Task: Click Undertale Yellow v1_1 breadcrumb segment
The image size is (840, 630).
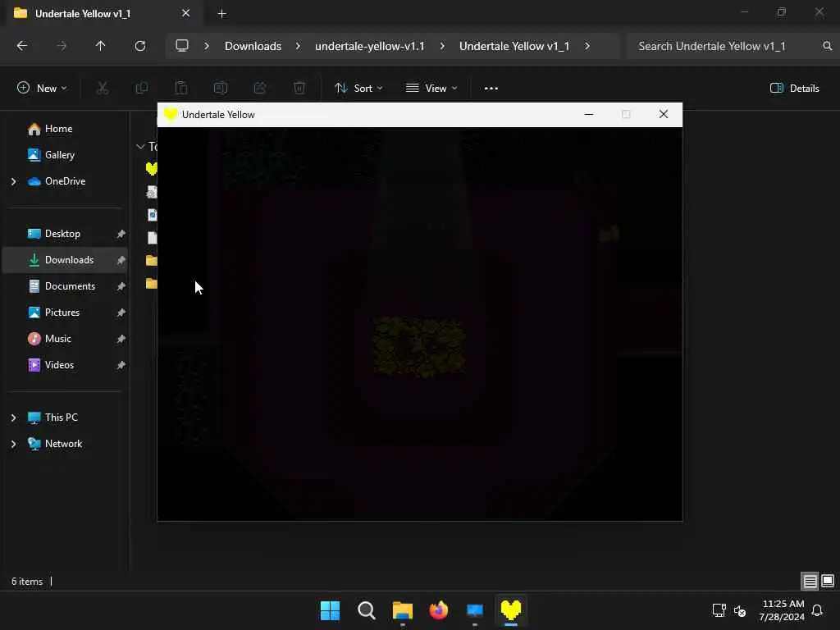Action: (x=514, y=46)
